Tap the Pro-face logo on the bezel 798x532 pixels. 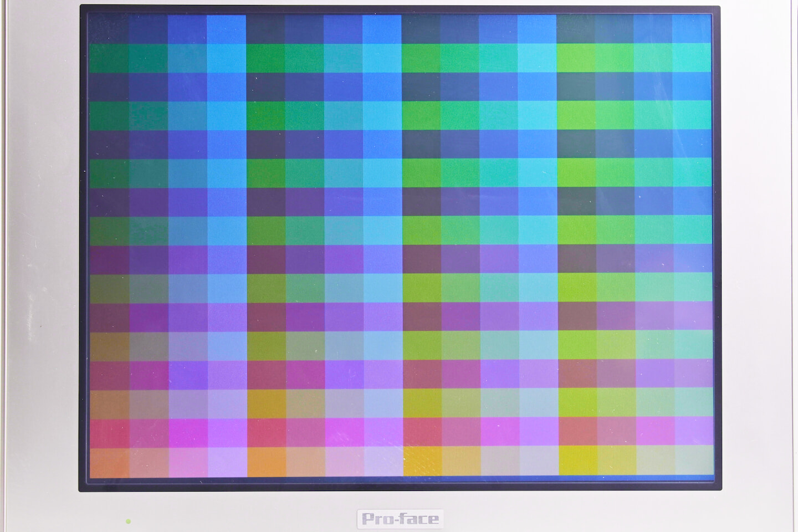pyautogui.click(x=400, y=519)
